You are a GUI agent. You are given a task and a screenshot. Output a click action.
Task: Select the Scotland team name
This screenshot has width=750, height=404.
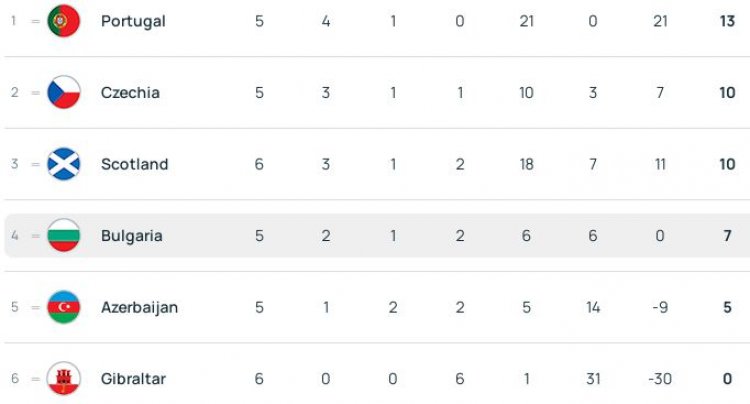pos(134,164)
